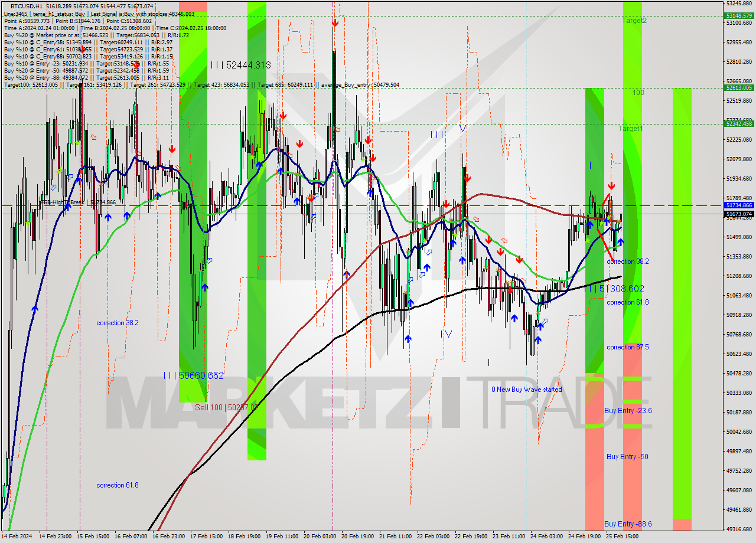Click the '51308.602' wave label
Viewport: 756px width, 543px height.
(614, 289)
